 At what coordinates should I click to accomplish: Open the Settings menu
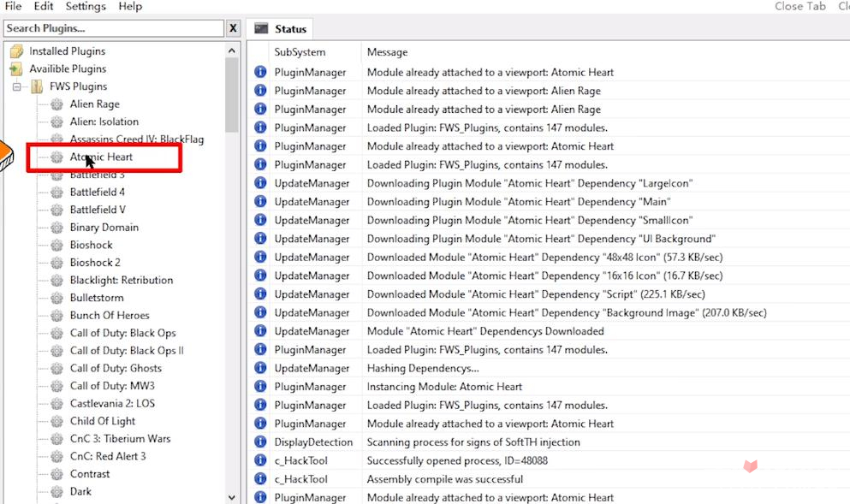click(x=86, y=6)
